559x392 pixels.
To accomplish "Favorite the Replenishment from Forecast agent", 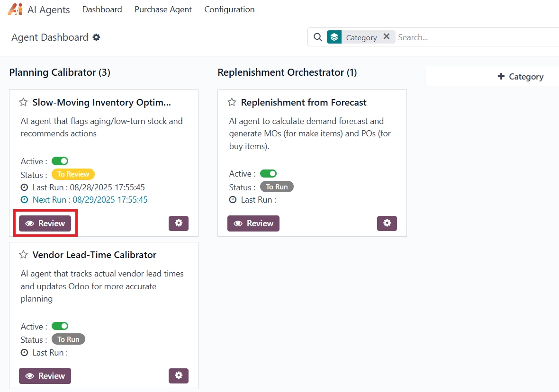I will tap(232, 102).
